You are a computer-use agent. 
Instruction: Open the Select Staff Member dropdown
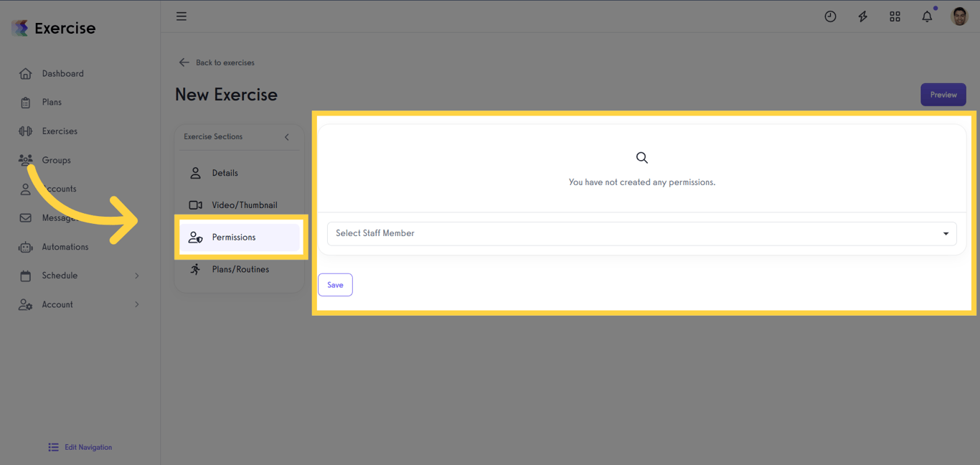(x=641, y=233)
